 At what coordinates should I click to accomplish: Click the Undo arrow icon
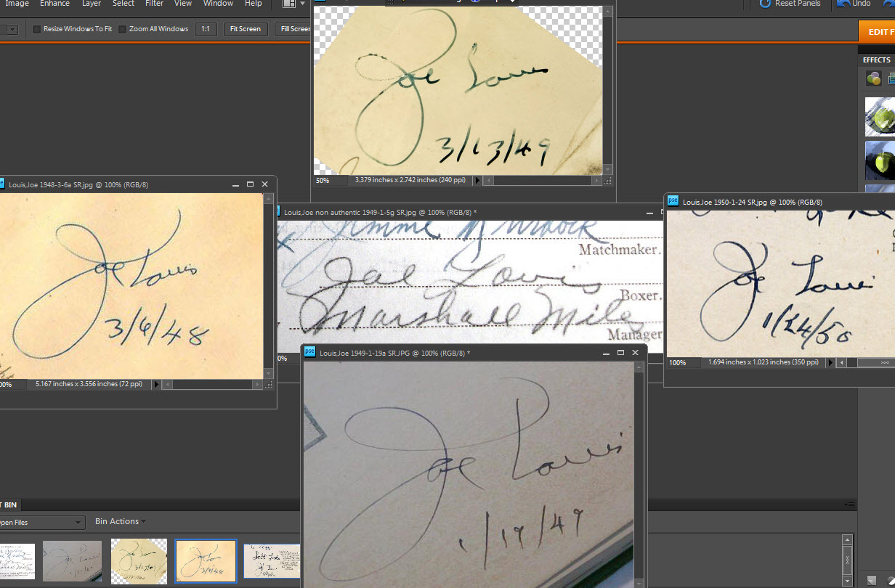click(x=843, y=4)
